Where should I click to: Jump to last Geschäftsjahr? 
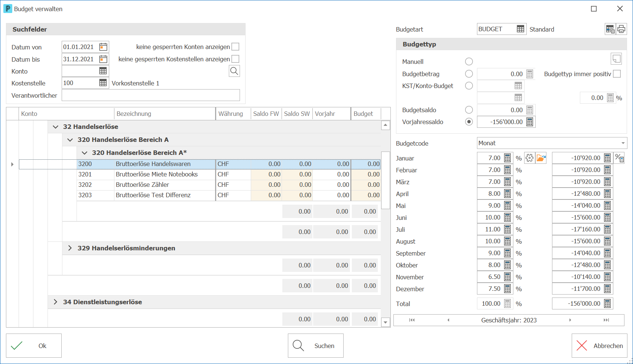click(x=606, y=320)
